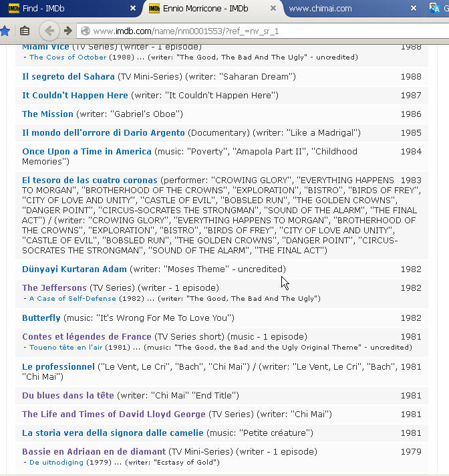Click the translate icon in tab bar
This screenshot has width=449, height=476.
coord(435,9)
